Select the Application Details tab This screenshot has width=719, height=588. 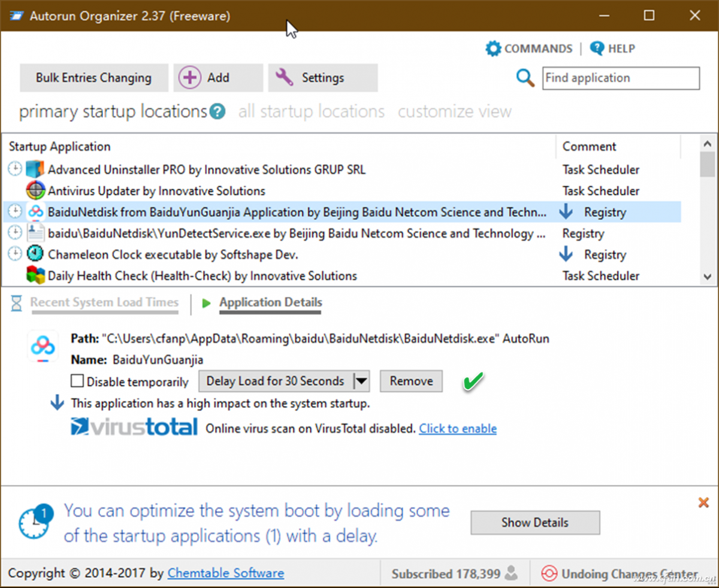tap(271, 302)
